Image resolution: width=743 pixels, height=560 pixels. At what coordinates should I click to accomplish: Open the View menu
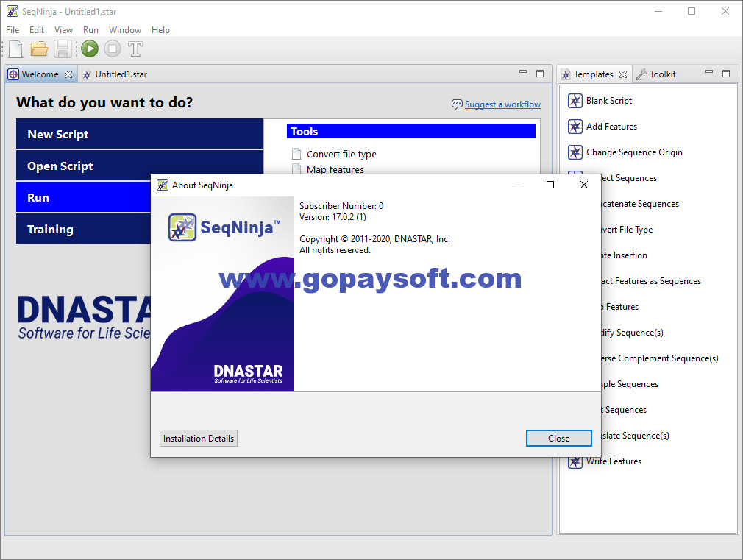point(63,30)
